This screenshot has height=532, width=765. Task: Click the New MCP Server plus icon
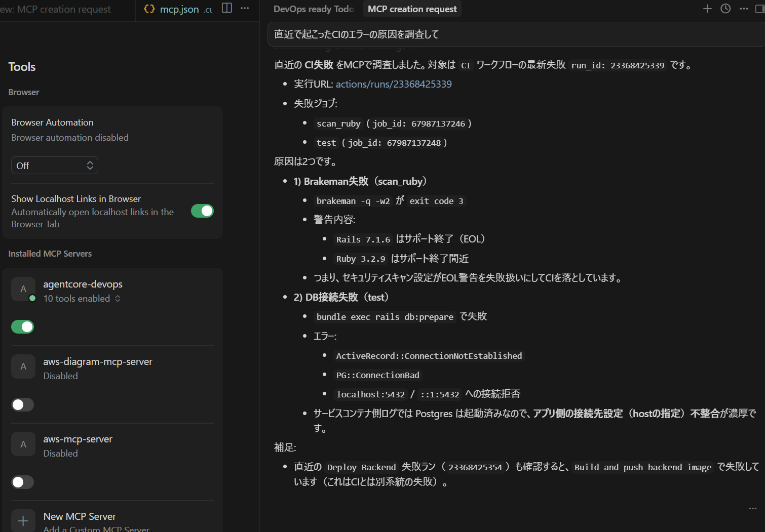(x=23, y=520)
